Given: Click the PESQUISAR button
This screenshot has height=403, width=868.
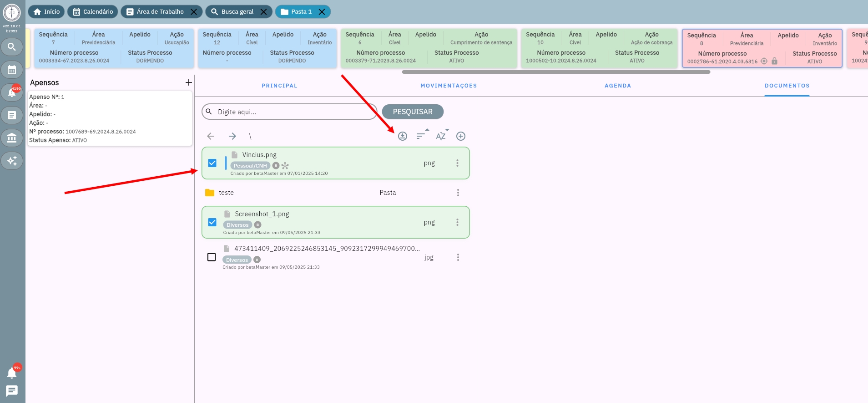Looking at the screenshot, I should [x=413, y=112].
